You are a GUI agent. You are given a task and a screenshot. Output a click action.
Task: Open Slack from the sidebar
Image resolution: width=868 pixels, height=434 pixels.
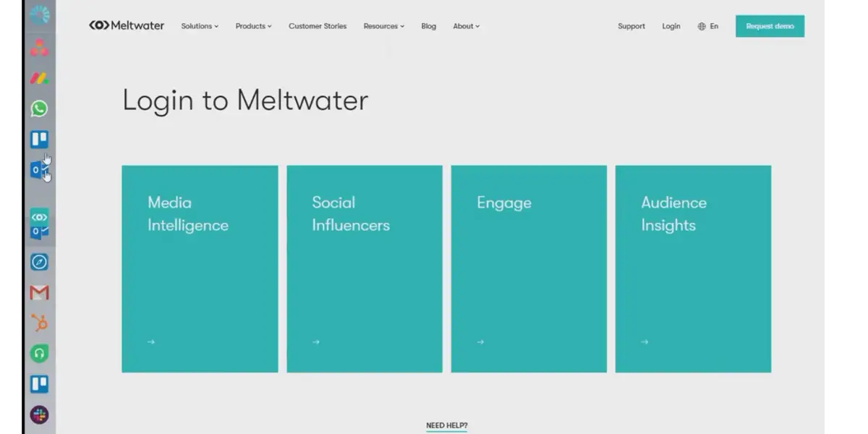[x=39, y=414]
